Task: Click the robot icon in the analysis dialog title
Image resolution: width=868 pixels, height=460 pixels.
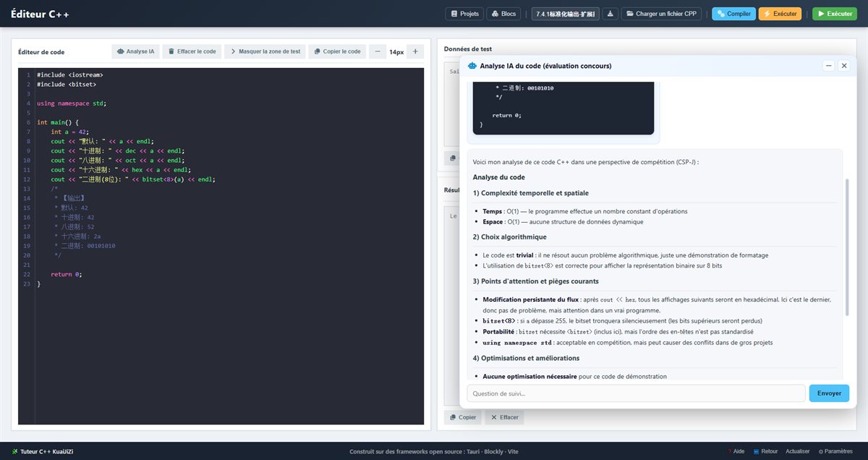Action: (472, 66)
